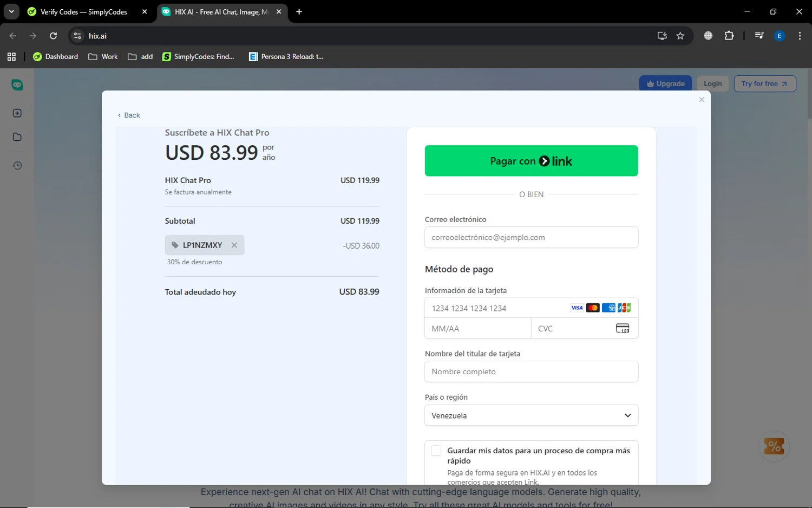
Task: Click install app icon in address bar
Action: [662, 36]
